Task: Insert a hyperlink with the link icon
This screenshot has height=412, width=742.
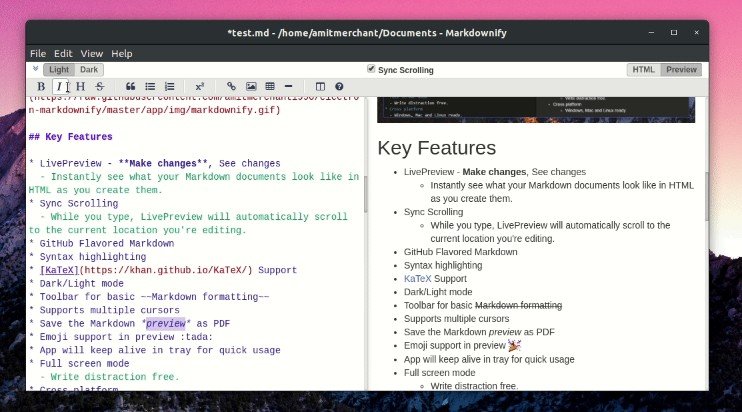Action: (x=231, y=87)
